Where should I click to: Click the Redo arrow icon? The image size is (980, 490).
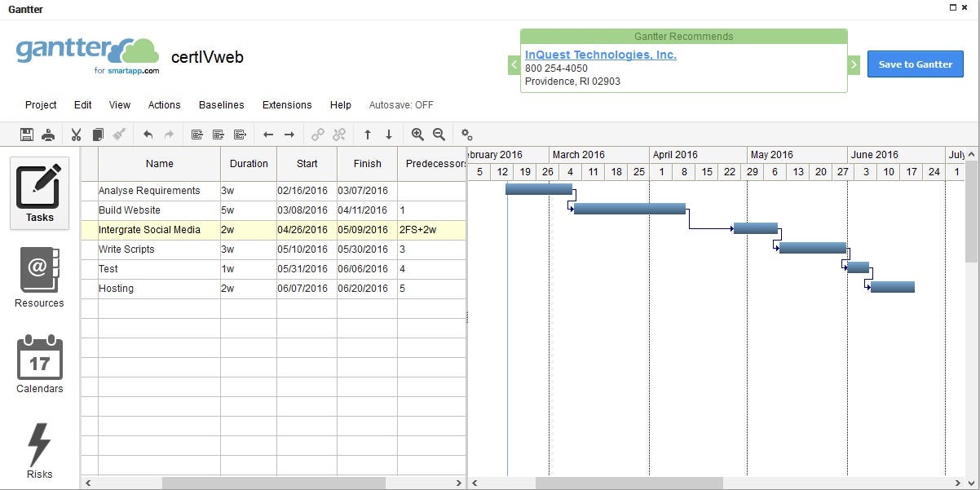(169, 135)
